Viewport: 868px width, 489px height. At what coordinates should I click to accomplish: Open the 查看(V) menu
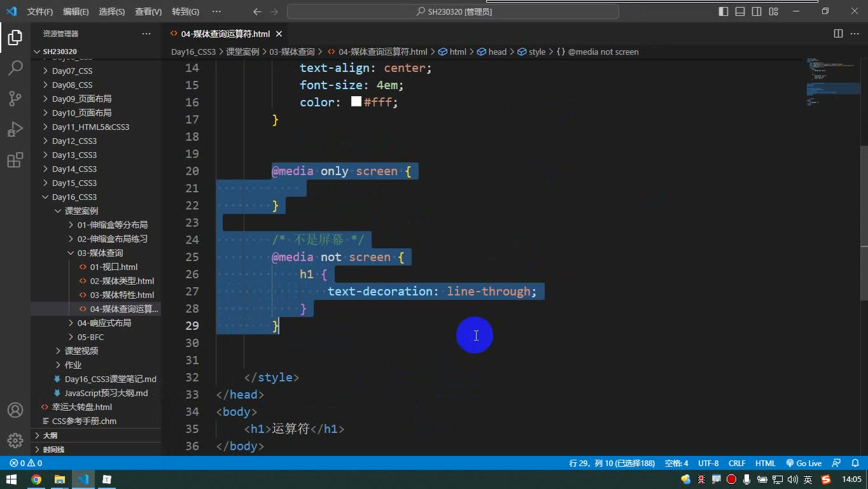pyautogui.click(x=148, y=11)
